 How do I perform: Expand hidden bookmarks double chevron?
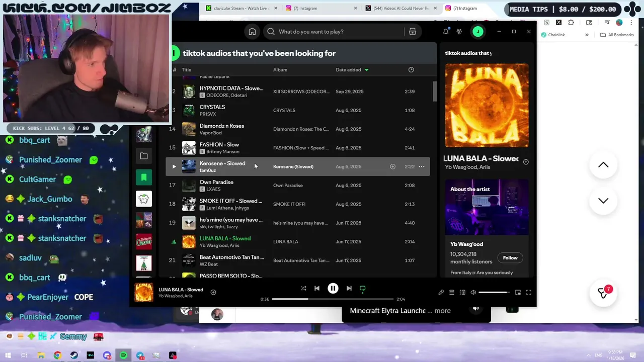[587, 35]
